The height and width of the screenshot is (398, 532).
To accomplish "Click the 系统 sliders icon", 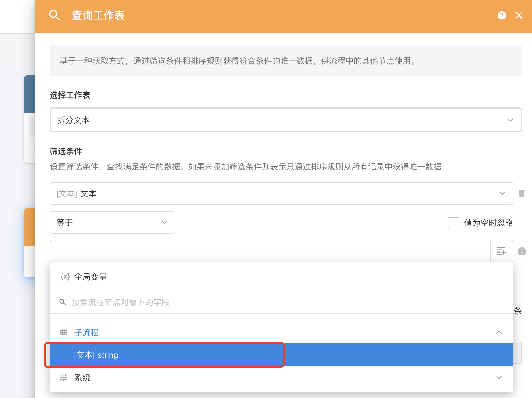I will tap(64, 377).
